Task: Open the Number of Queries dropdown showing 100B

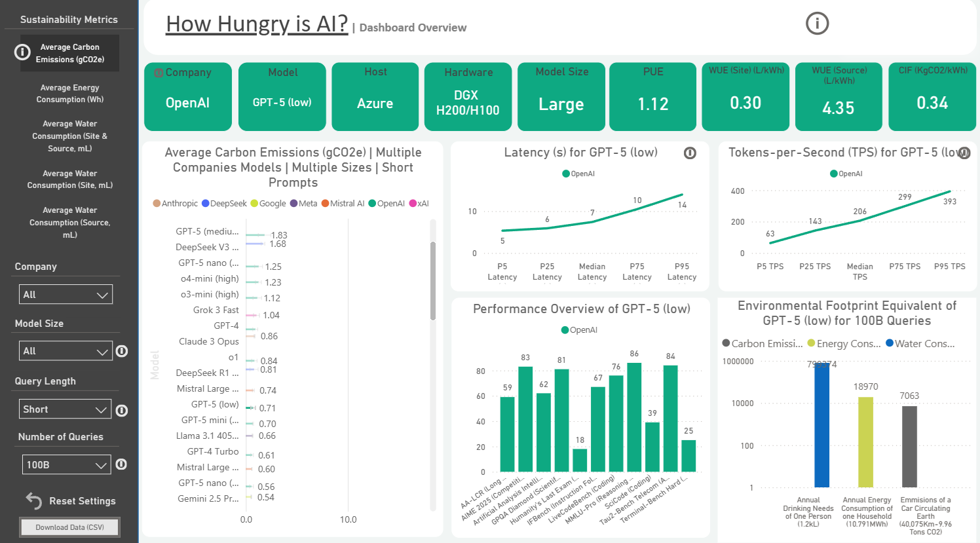Action: click(x=66, y=465)
